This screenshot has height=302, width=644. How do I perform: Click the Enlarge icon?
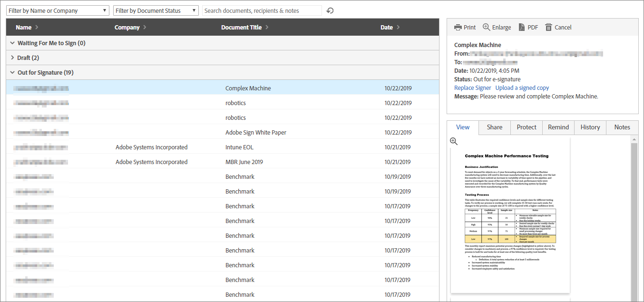pyautogui.click(x=486, y=27)
